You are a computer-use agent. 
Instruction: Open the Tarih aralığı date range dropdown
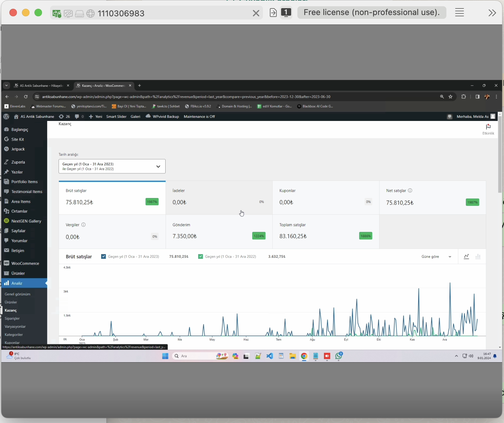tap(112, 166)
